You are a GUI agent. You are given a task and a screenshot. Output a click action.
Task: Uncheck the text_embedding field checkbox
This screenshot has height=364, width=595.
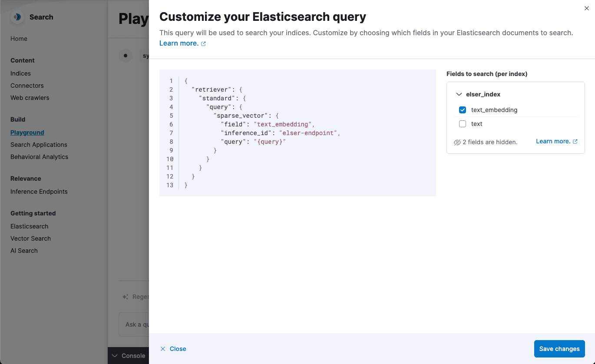tap(463, 110)
